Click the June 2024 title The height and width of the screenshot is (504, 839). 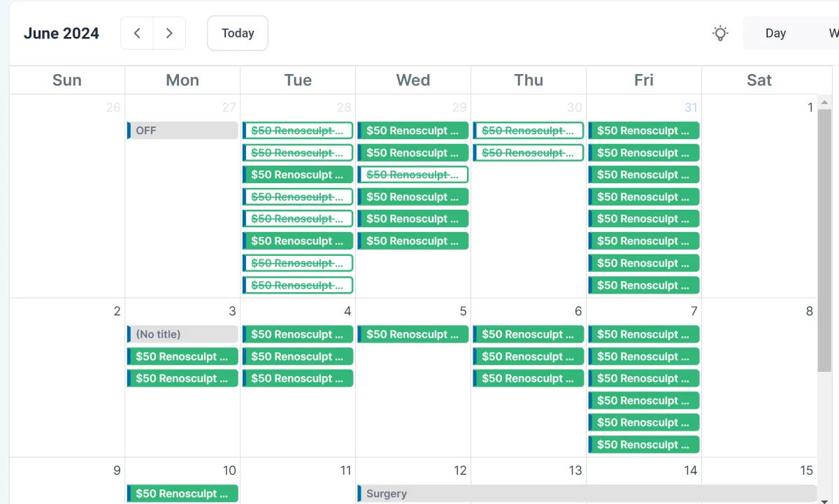coord(62,33)
